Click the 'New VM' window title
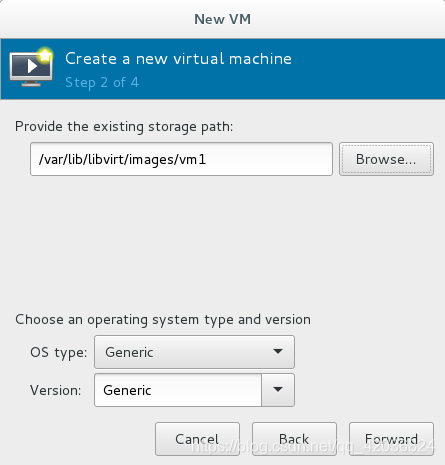Image resolution: width=445 pixels, height=465 pixels. [x=222, y=19]
